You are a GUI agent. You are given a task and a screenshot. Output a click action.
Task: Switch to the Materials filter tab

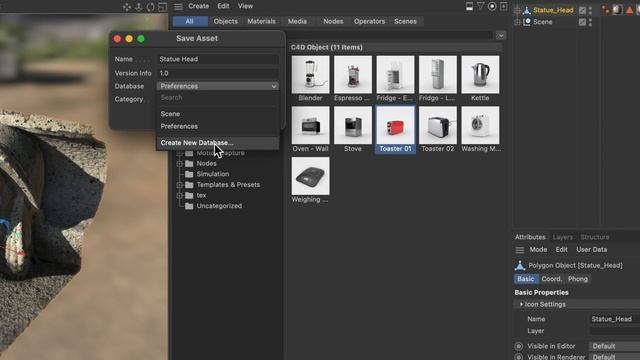point(261,21)
